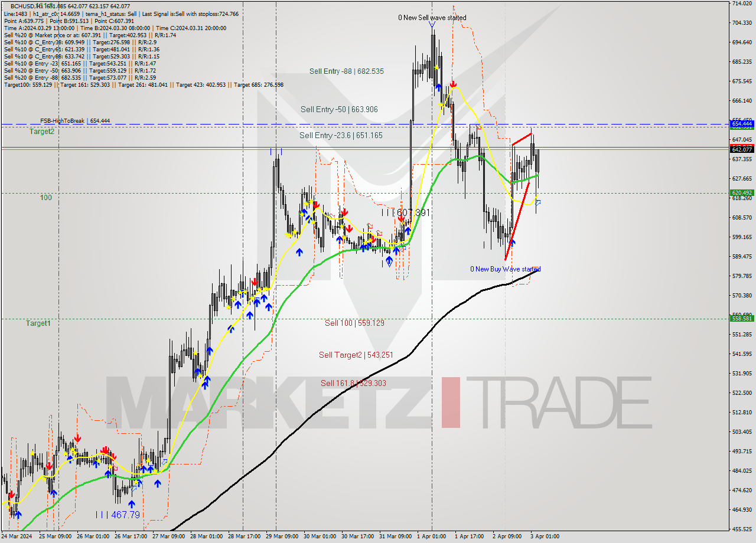
Task: Click the '30 Mar 17:00' time axis label
Action: pos(359,537)
